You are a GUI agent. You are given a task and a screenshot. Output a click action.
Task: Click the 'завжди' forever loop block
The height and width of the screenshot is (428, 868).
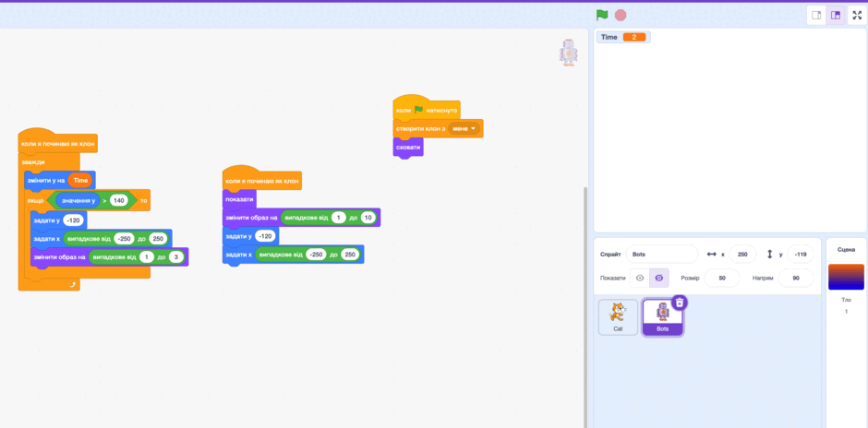click(x=34, y=162)
